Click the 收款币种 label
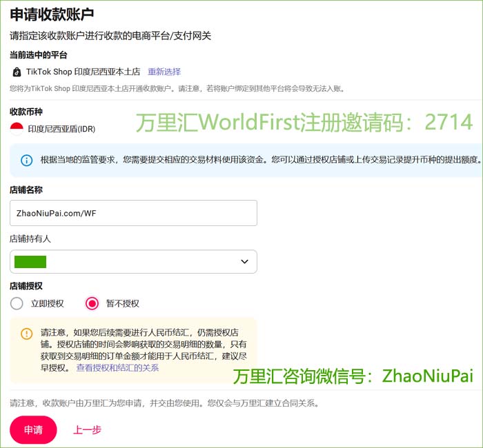The image size is (483, 448). click(x=26, y=112)
